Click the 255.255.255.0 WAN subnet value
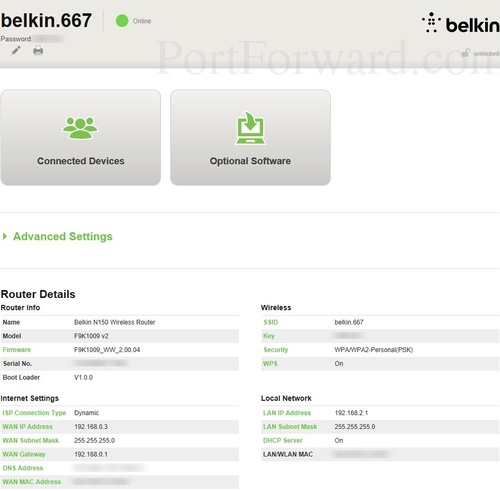 95,440
